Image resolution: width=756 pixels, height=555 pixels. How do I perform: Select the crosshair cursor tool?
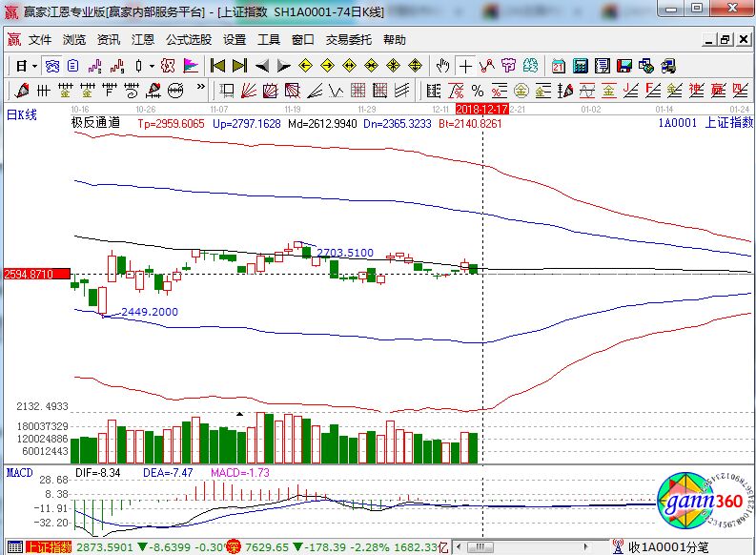[464, 66]
